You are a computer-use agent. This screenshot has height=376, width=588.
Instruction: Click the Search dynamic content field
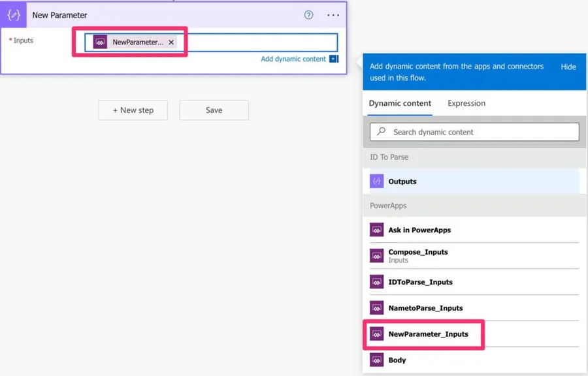point(480,132)
